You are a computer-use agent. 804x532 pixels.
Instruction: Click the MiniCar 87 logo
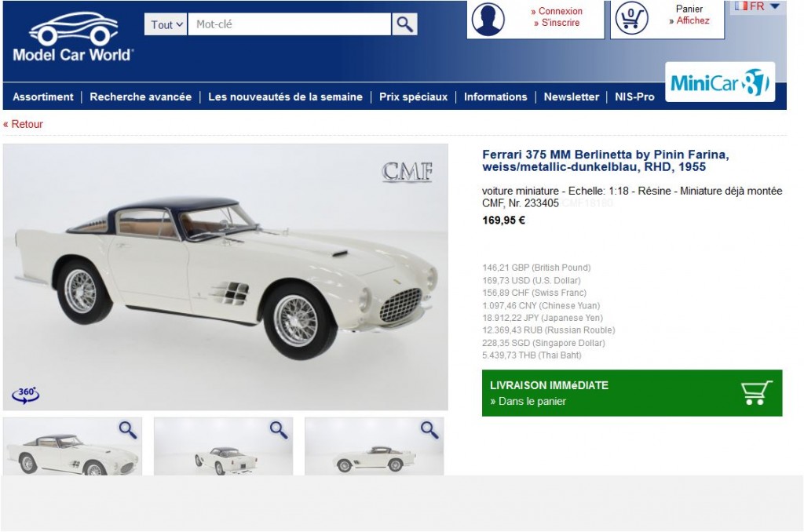[x=720, y=82]
